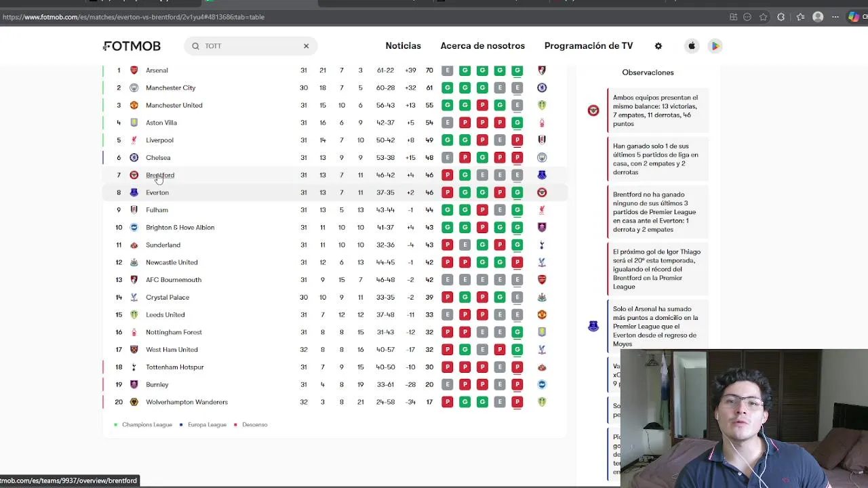Click the Europa League legend label
868x488 pixels.
coord(207,425)
